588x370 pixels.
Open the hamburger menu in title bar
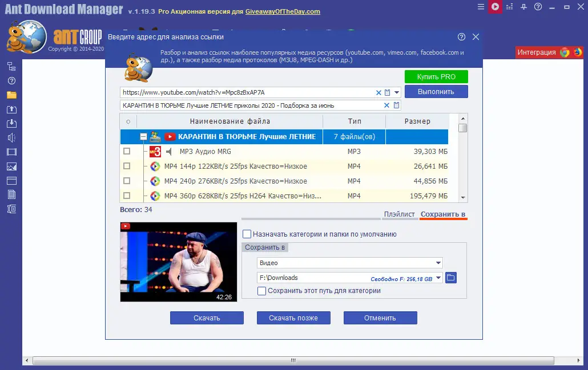[x=481, y=7]
